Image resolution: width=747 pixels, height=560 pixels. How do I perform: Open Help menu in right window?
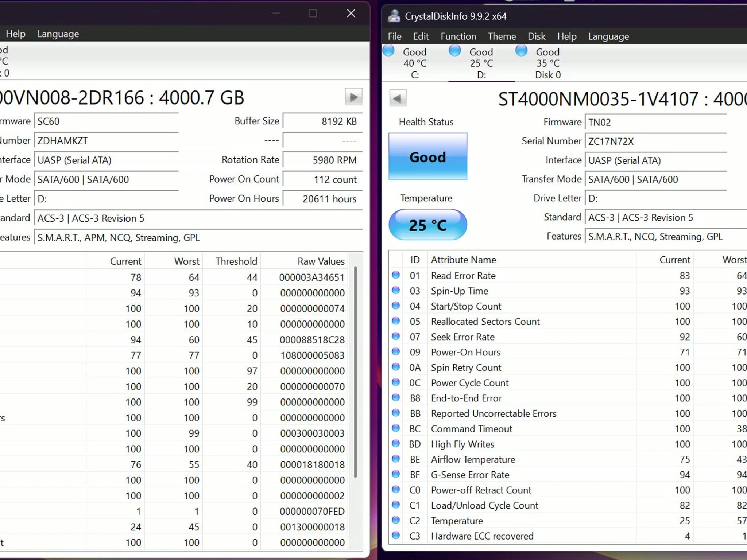(567, 36)
